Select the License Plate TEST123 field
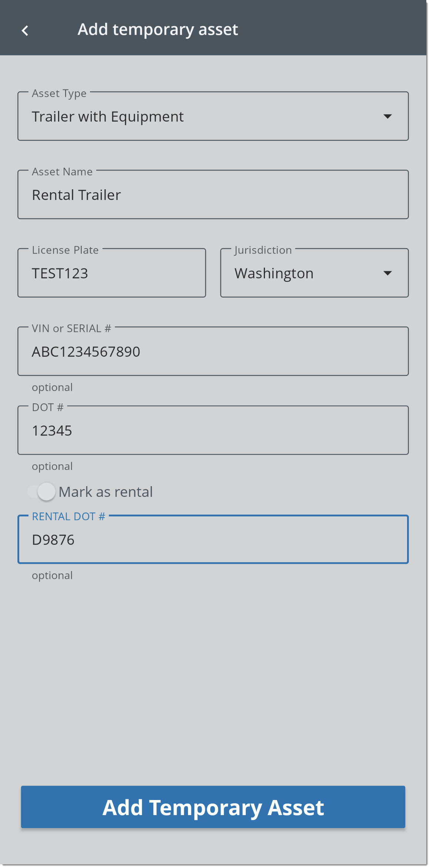 [x=111, y=273]
